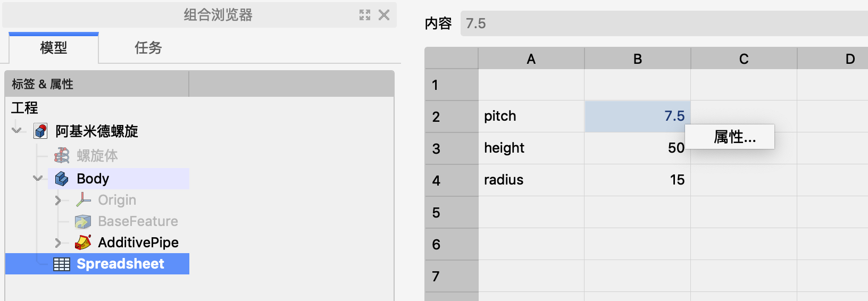The width and height of the screenshot is (868, 301).
Task: Select cell containing height value 50
Action: pyautogui.click(x=637, y=148)
